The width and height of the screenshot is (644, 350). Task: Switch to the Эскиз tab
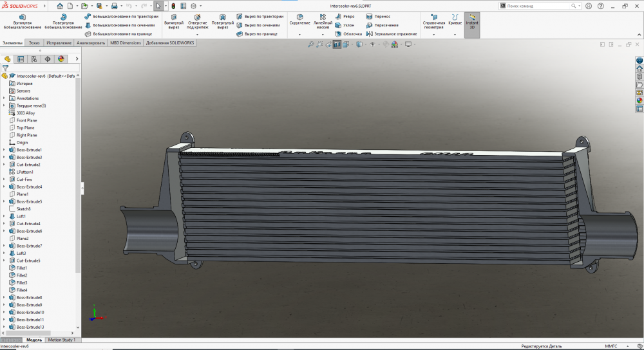(34, 43)
